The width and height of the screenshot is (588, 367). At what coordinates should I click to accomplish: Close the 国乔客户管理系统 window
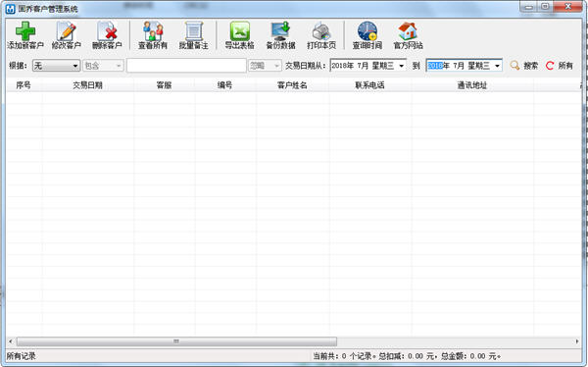coord(568,7)
